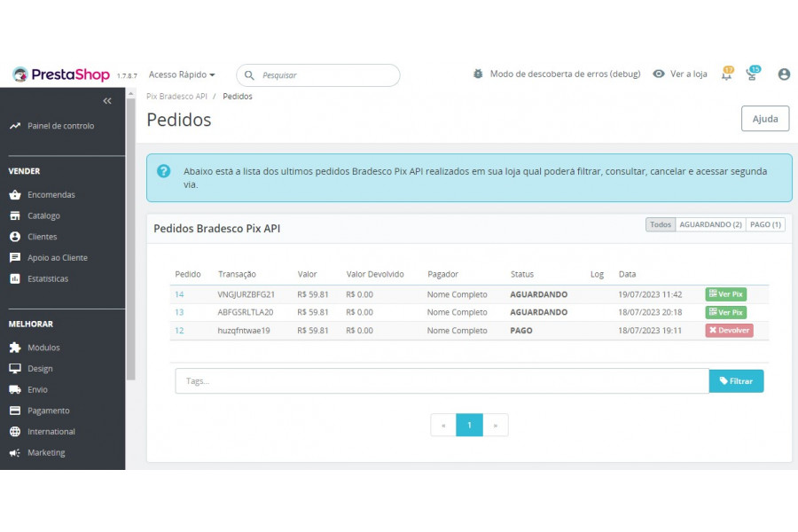The image size is (798, 532).
Task: Click the Pesquisar search field
Action: [318, 75]
